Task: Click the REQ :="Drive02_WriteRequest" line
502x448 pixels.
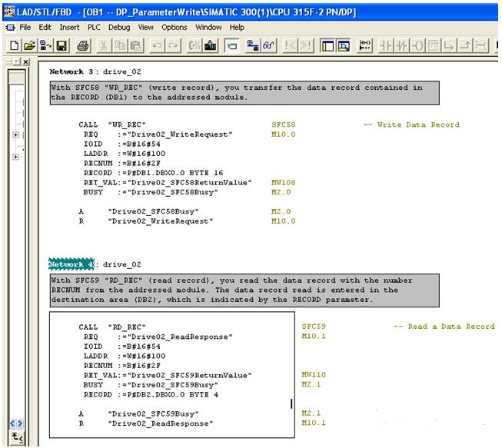Action: pyautogui.click(x=158, y=134)
